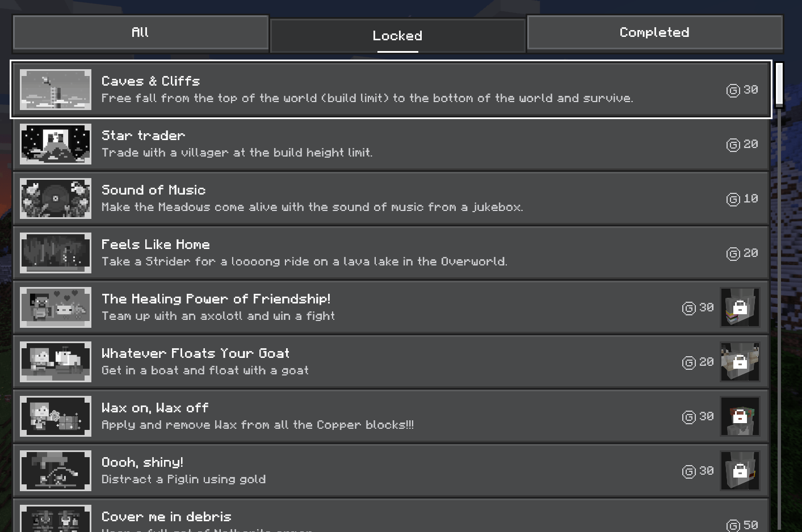Viewport: 802px width, 532px height.
Task: Switch to the All achievements tab
Action: (x=140, y=32)
